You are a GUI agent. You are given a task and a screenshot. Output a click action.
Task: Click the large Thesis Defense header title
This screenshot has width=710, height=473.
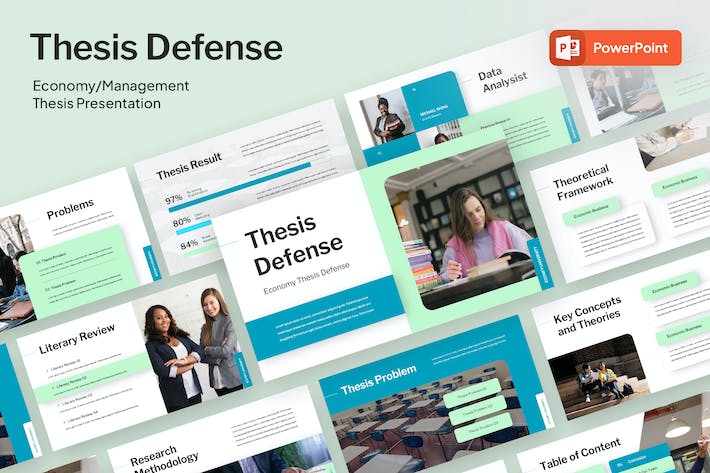[156, 46]
